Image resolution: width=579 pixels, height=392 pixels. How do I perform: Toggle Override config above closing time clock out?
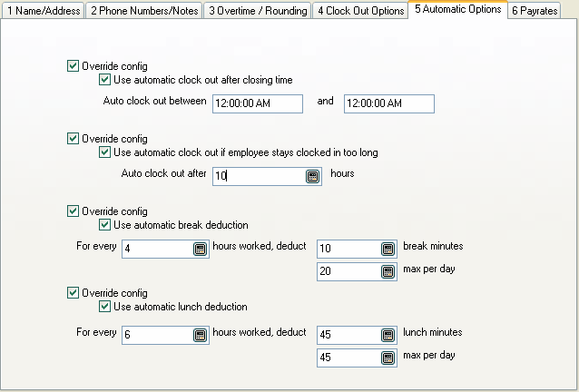tap(73, 66)
